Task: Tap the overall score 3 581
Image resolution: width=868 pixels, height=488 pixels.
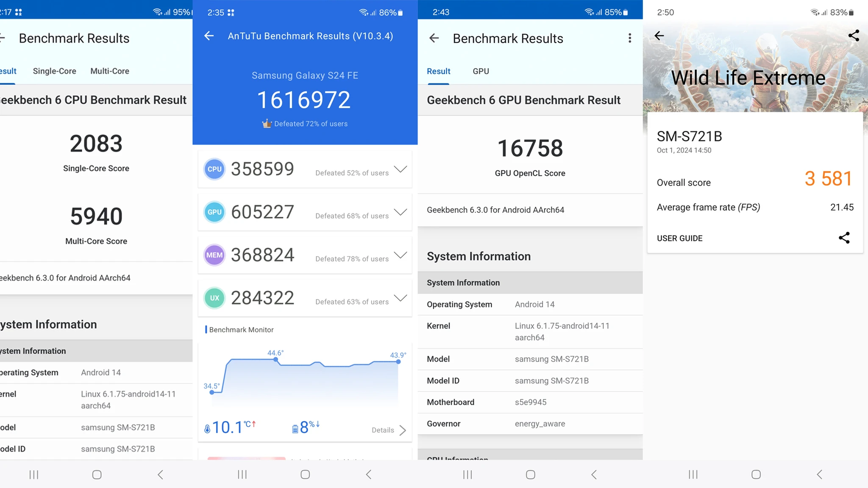Action: (x=829, y=178)
